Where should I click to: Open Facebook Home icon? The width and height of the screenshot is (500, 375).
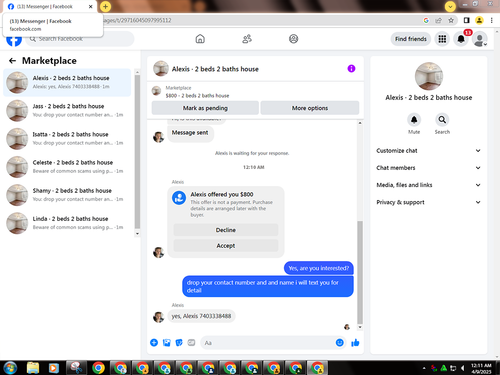[200, 39]
